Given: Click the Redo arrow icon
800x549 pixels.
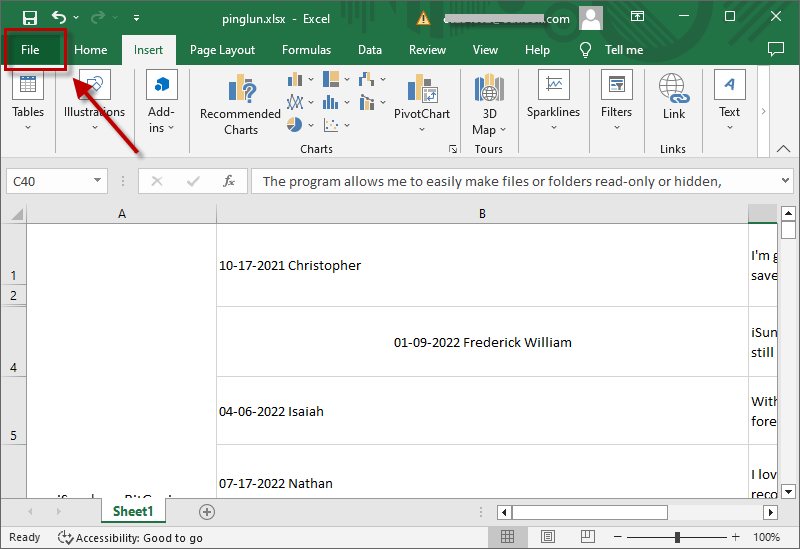Looking at the screenshot, I should [x=98, y=18].
